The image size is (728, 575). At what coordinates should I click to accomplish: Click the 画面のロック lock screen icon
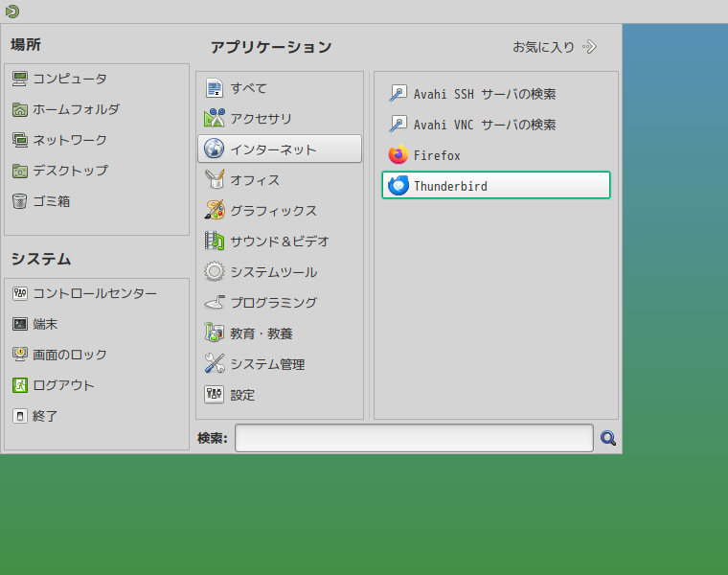click(19, 355)
